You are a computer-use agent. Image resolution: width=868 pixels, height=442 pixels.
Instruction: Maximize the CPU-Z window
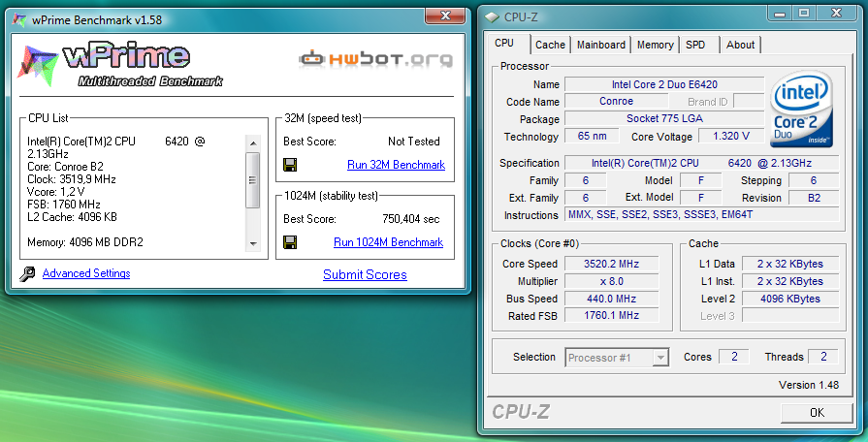(804, 13)
